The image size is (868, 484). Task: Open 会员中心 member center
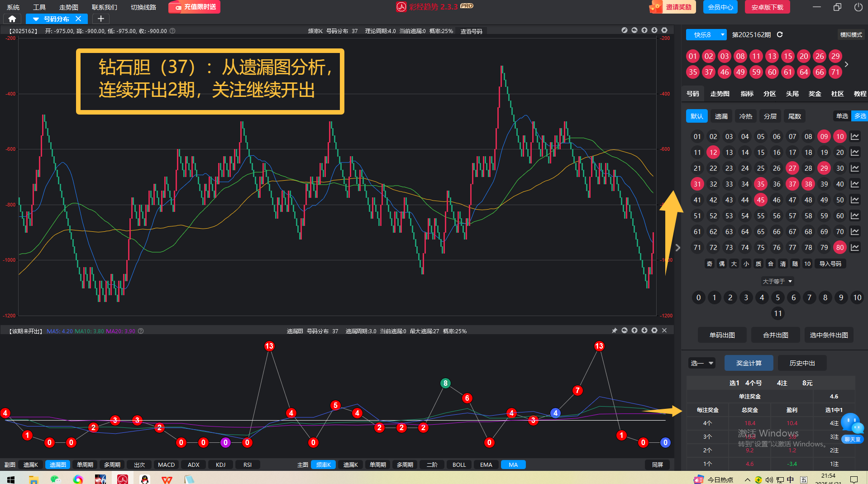(720, 7)
